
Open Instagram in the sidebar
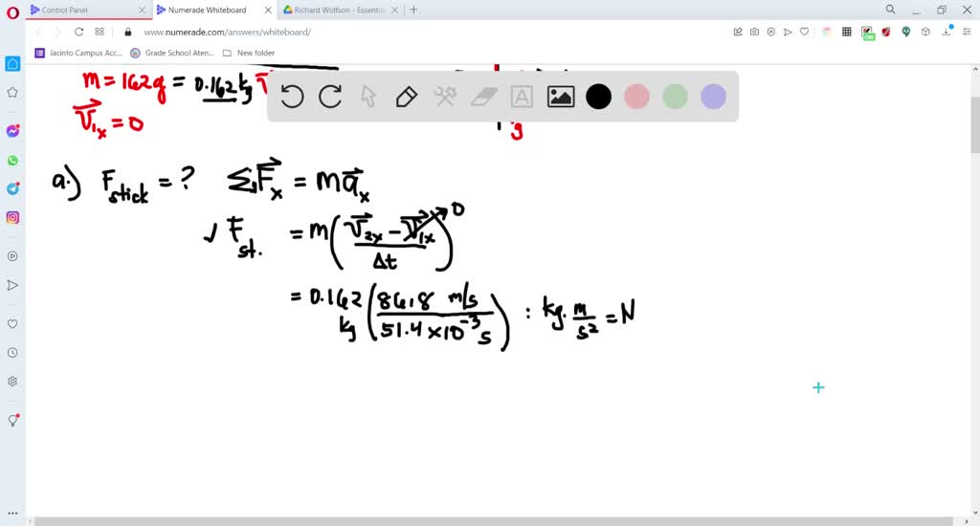12,217
